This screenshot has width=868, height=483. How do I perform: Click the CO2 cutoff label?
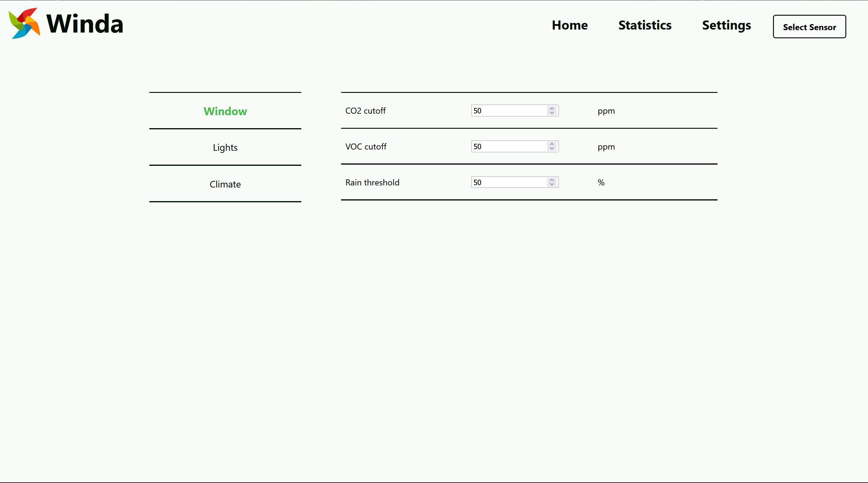tap(365, 111)
